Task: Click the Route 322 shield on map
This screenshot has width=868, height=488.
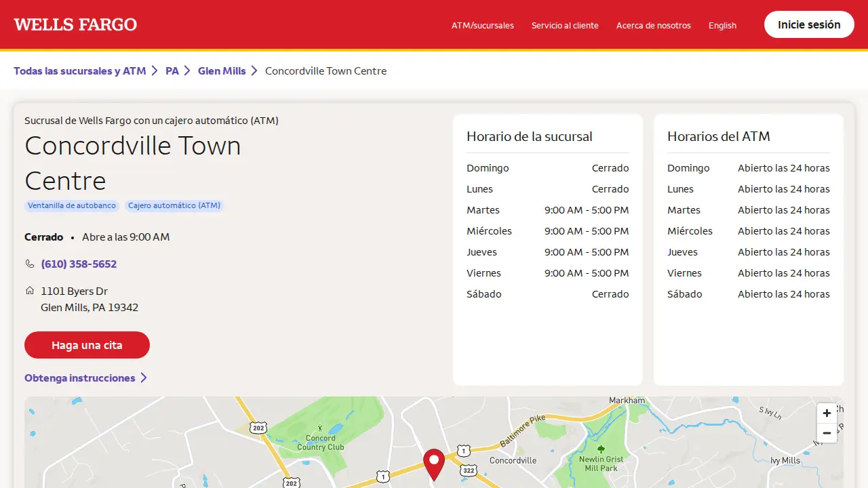Action: coord(469,470)
